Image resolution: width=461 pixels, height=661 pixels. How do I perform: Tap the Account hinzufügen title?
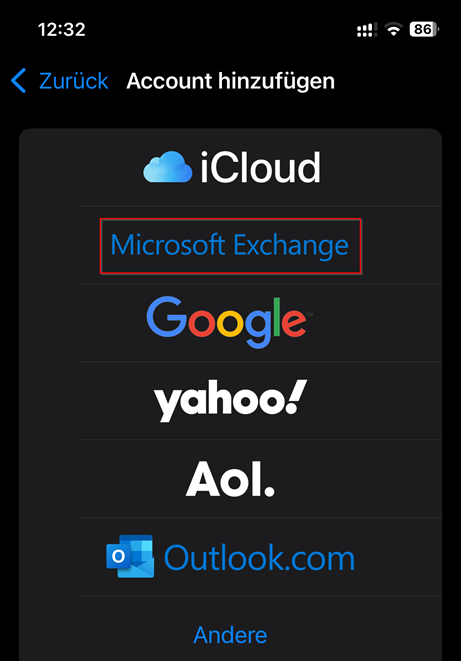pyautogui.click(x=230, y=81)
